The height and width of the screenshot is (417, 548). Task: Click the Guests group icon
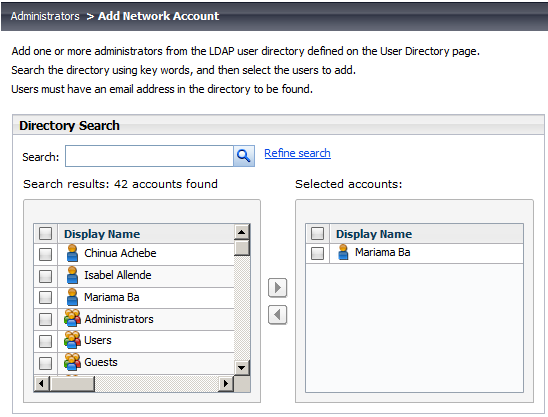72,362
